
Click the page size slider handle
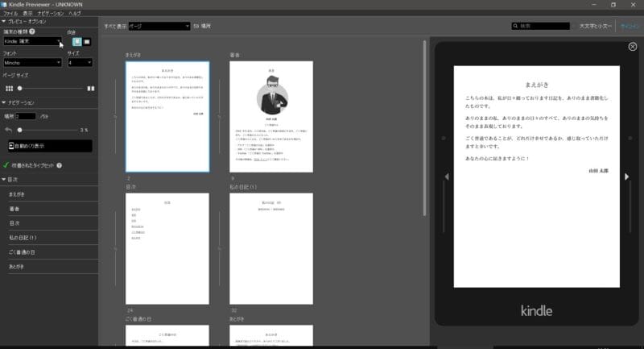coord(19,89)
